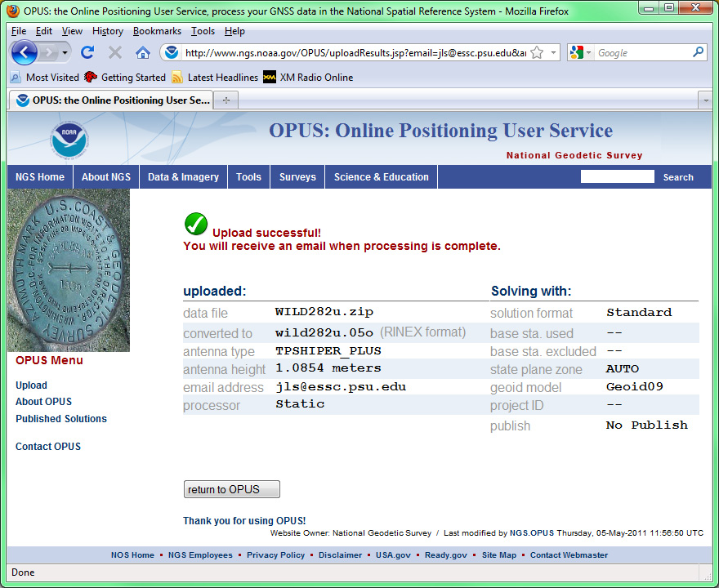Open a new tab with plus button
The width and height of the screenshot is (719, 588).
pyautogui.click(x=226, y=100)
